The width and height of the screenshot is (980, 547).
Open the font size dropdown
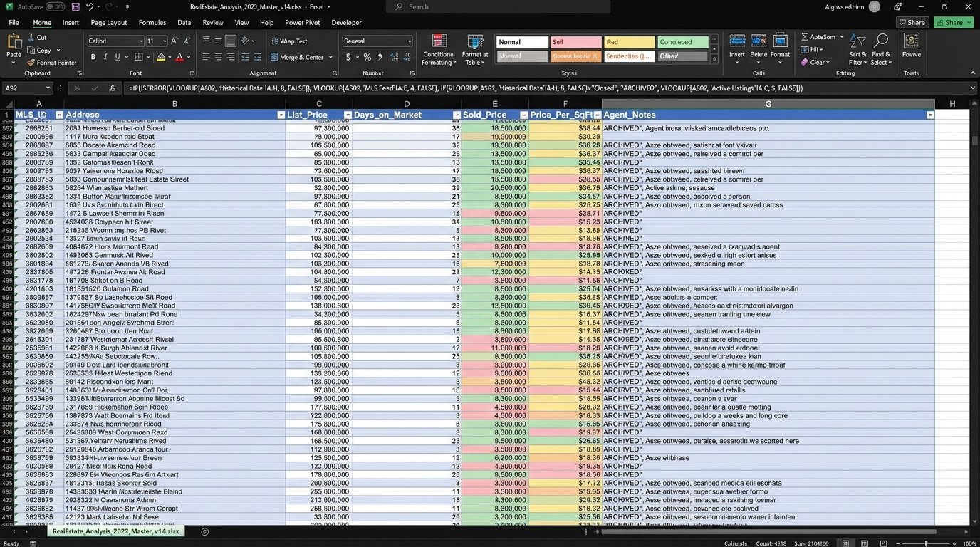(x=164, y=41)
